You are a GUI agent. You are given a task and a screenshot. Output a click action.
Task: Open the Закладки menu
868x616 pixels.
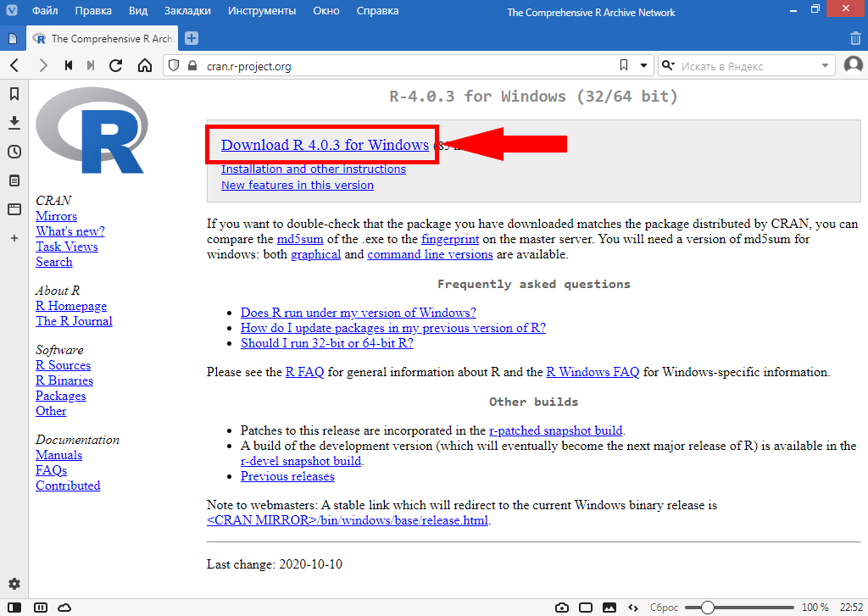point(188,12)
